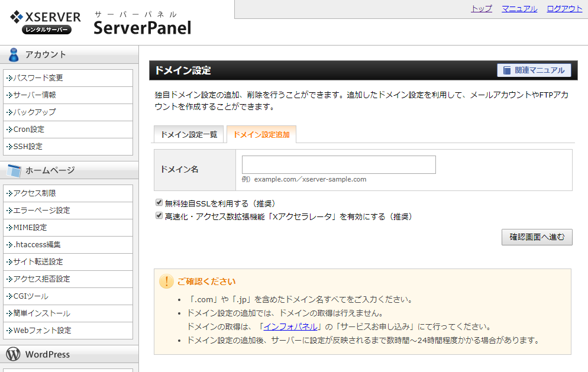
Task: Open MIME設定 in the sidebar
Action: (x=68, y=228)
